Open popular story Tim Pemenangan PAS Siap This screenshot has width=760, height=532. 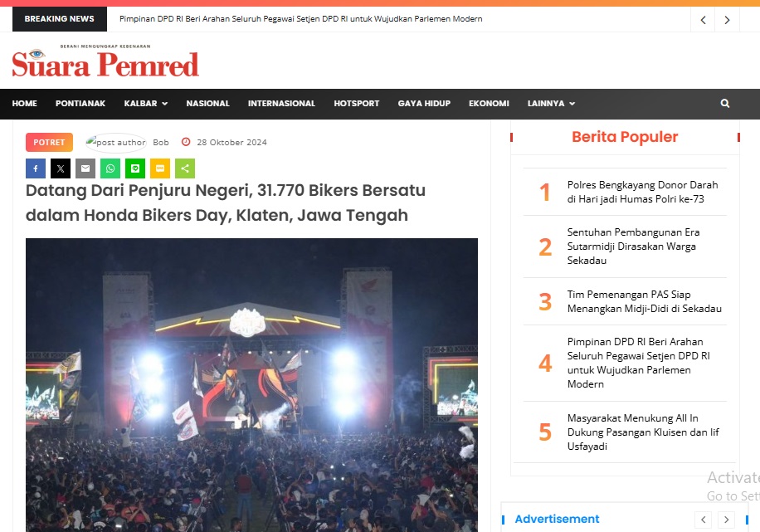click(x=644, y=301)
